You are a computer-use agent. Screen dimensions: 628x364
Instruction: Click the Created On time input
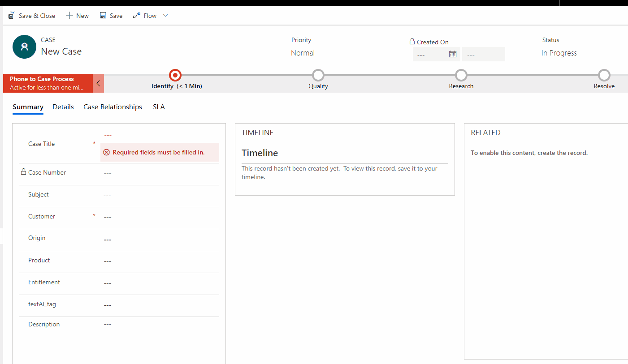(484, 54)
